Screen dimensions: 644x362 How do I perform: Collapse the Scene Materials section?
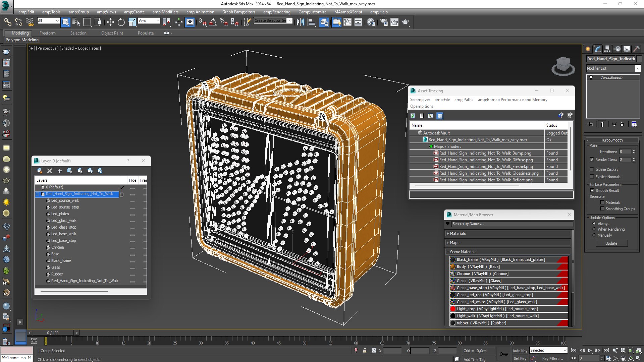(x=463, y=252)
